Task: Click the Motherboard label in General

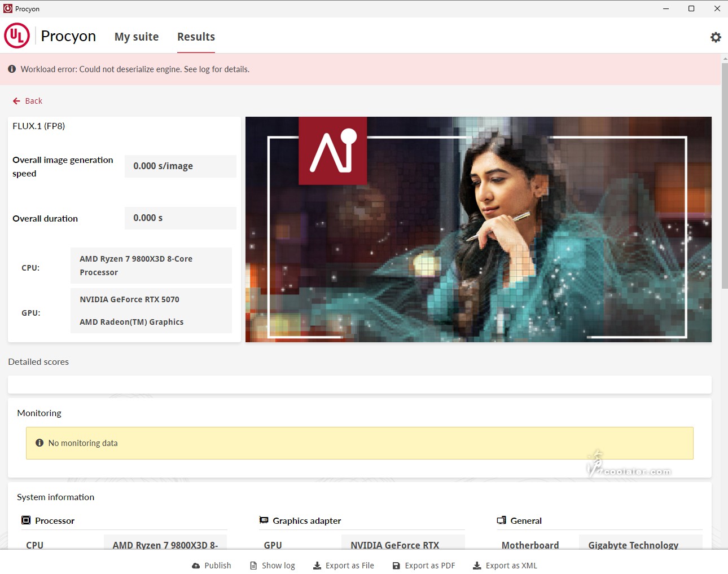Action: pos(530,545)
